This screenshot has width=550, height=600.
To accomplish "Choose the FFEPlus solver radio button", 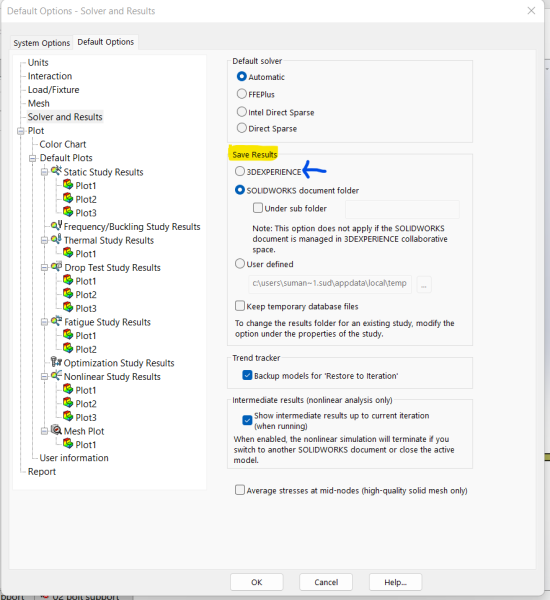I will pyautogui.click(x=242, y=94).
